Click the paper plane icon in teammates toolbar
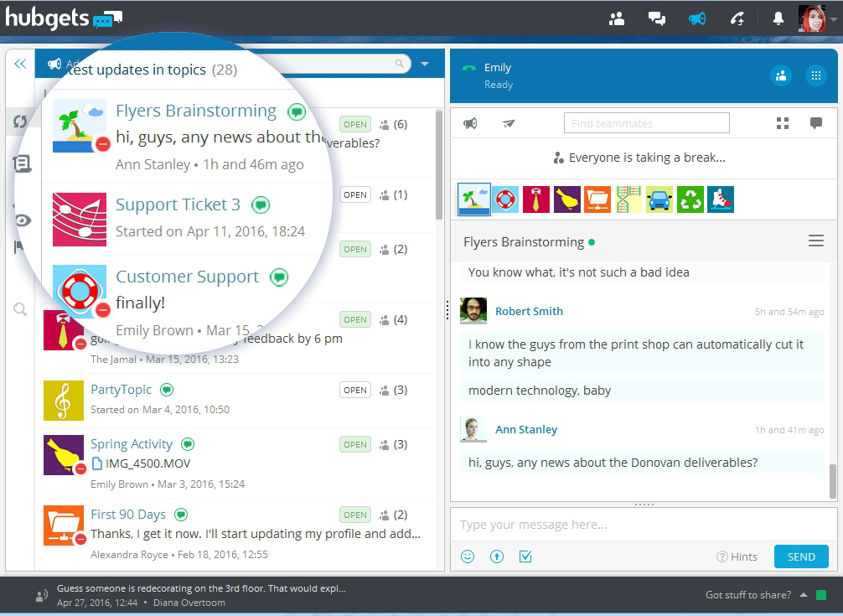The height and width of the screenshot is (616, 843). (x=509, y=124)
